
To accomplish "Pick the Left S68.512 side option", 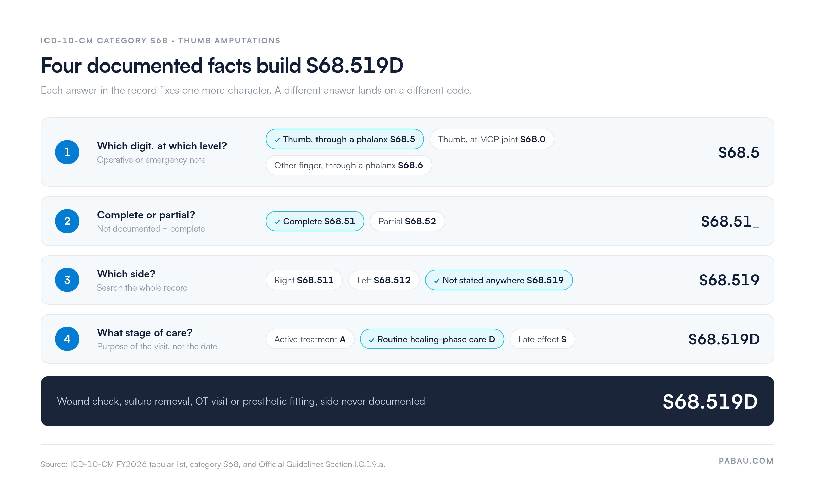I will click(384, 280).
